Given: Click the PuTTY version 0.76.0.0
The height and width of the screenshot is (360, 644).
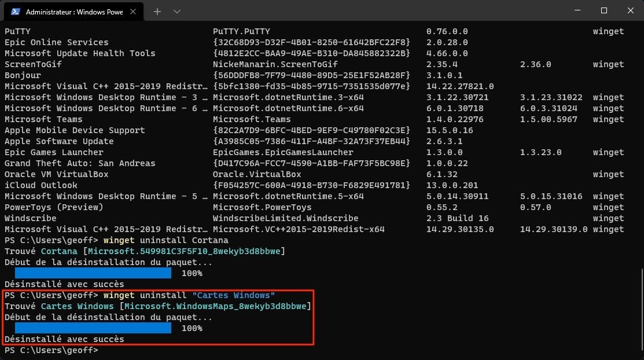Looking at the screenshot, I should tap(447, 31).
